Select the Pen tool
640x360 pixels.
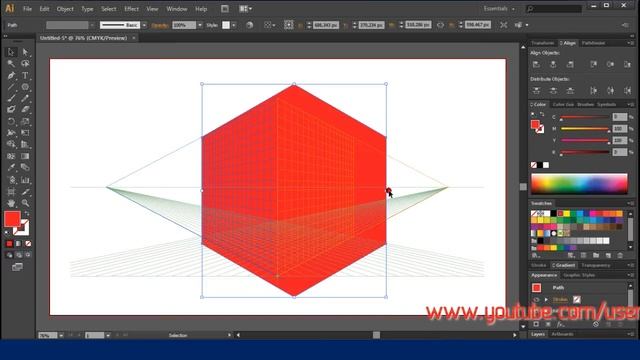[11, 76]
